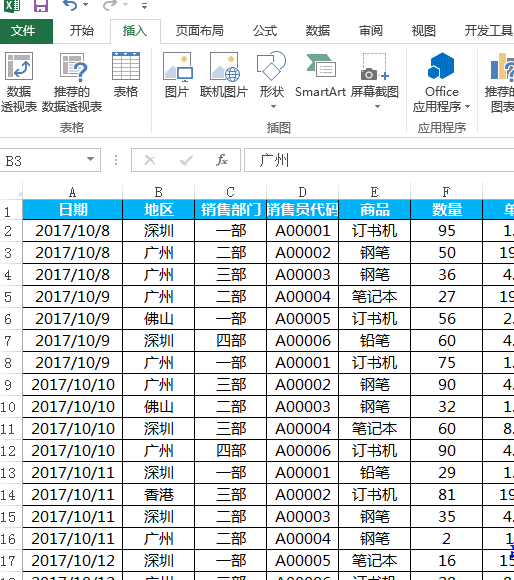Select date 2017/10/12 in row 17
The image size is (514, 580).
(72, 560)
